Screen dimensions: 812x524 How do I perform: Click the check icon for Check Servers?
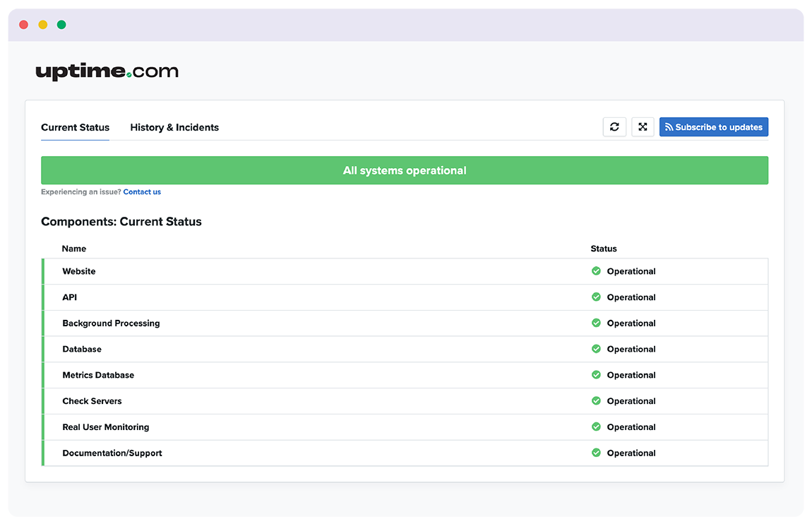click(x=596, y=400)
